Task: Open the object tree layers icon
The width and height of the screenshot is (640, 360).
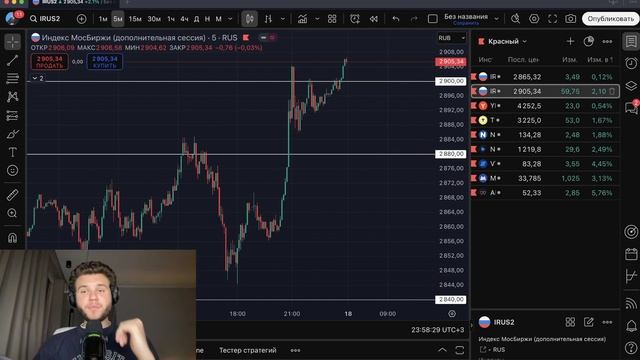Action: [631, 85]
